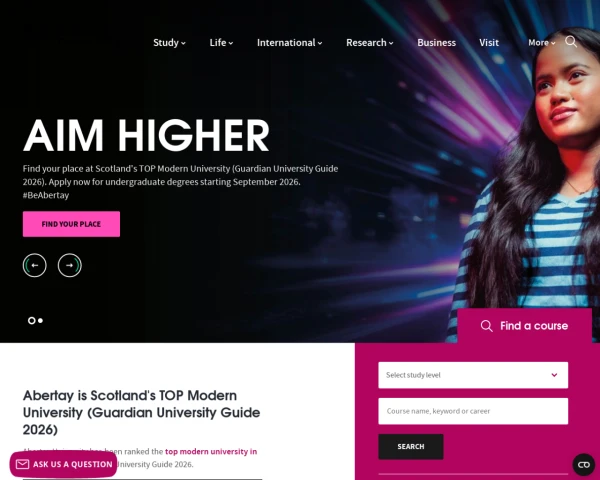Focus the course name keyword field

(x=473, y=411)
